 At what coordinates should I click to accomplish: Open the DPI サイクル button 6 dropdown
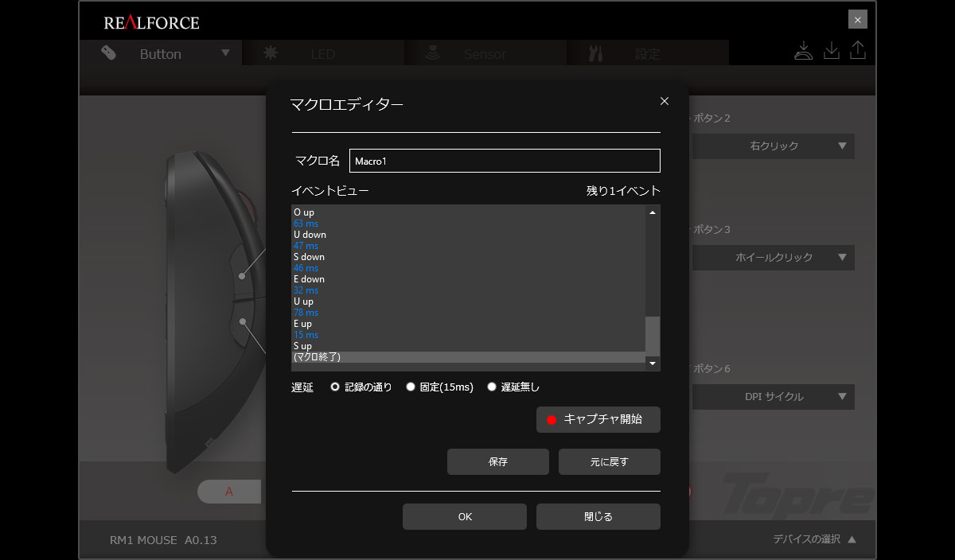[x=774, y=397]
